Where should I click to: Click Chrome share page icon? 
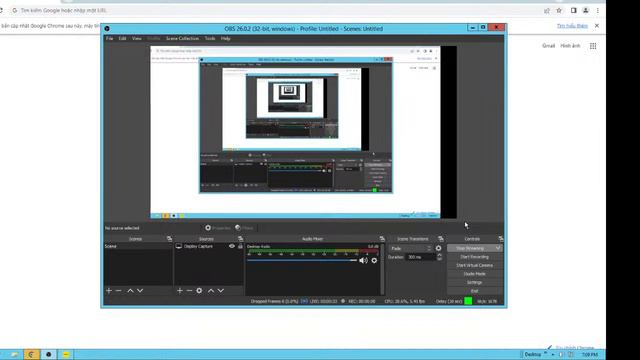tap(547, 11)
